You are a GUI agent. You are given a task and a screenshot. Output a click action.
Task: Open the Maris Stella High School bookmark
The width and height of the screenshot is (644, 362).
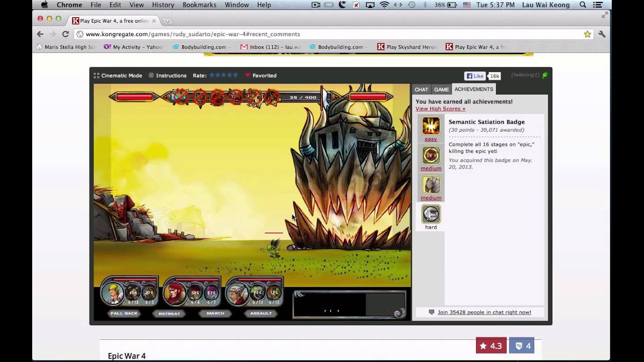65,47
